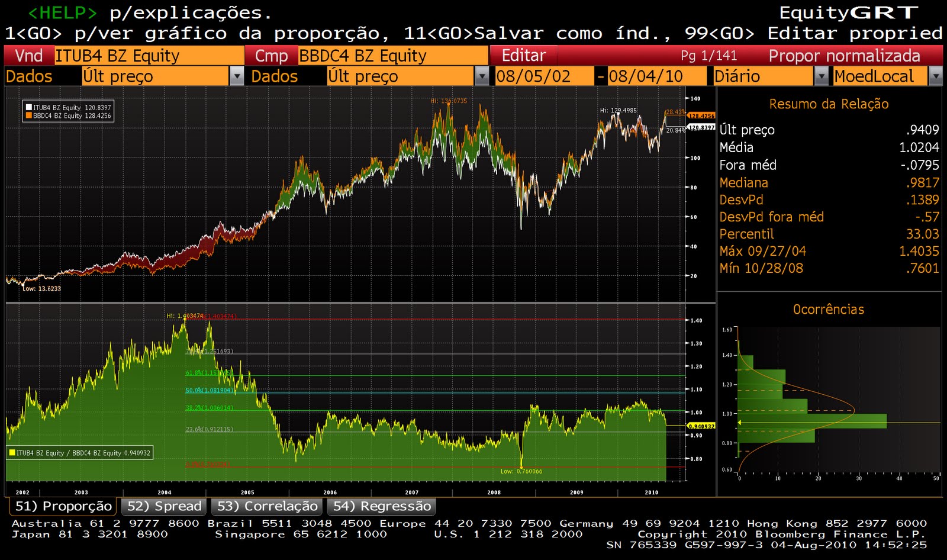Image resolution: width=947 pixels, height=560 pixels.
Task: Select the first Últ preço data field
Action: click(x=155, y=76)
